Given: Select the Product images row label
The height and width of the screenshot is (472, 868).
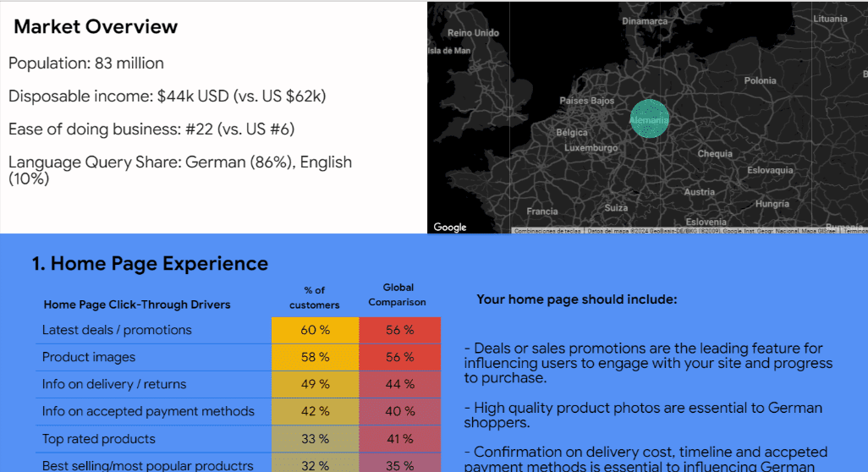Looking at the screenshot, I should (x=89, y=357).
